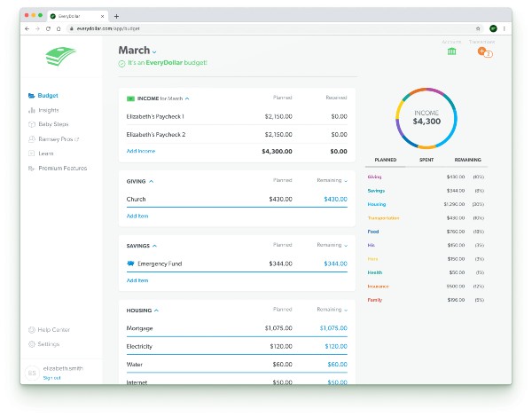
Task: Click Add Item under Giving
Action: pyautogui.click(x=137, y=216)
